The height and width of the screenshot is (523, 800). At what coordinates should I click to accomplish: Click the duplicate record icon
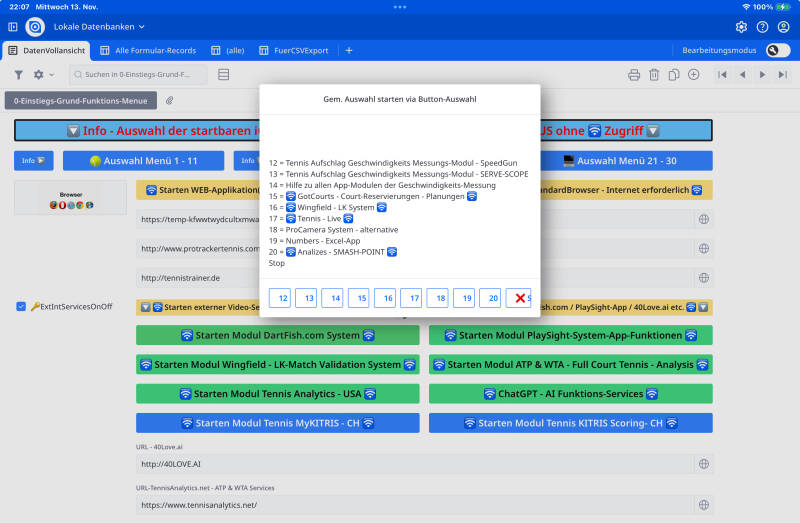coord(674,75)
